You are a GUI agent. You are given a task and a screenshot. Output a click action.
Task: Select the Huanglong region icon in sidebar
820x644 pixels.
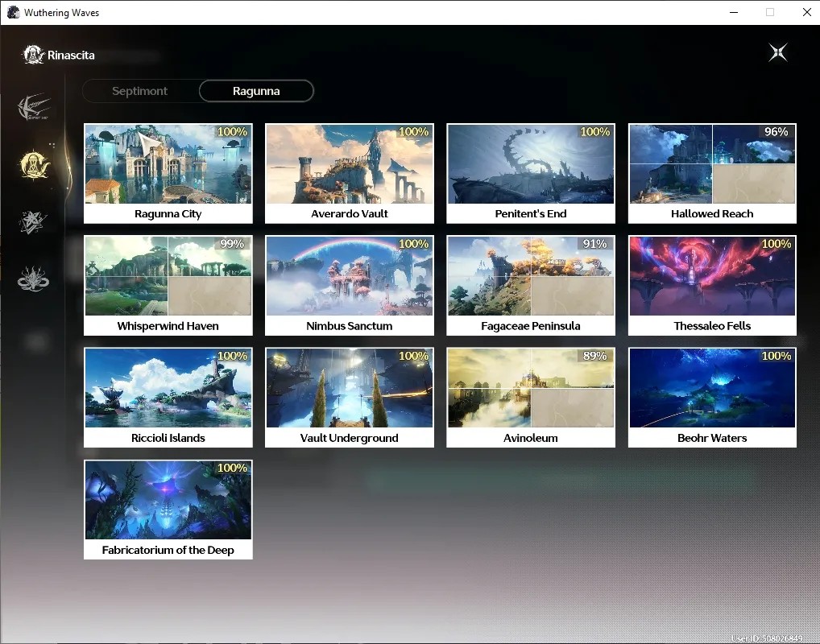[34, 107]
